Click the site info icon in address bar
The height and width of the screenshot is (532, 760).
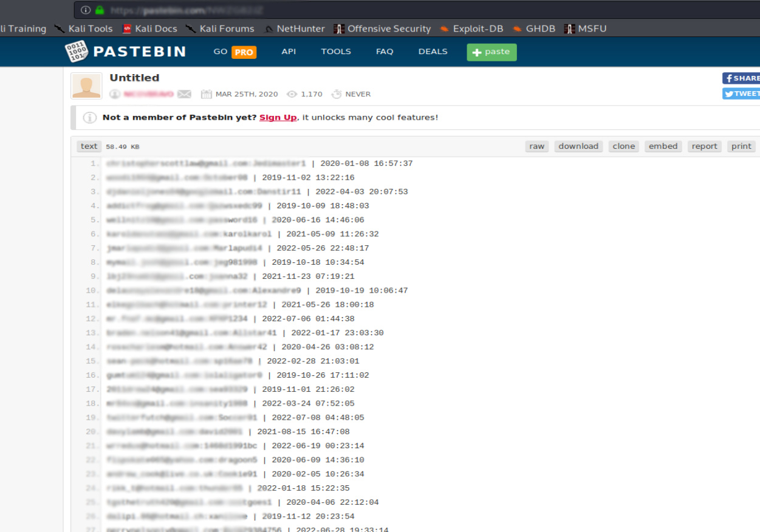86,10
